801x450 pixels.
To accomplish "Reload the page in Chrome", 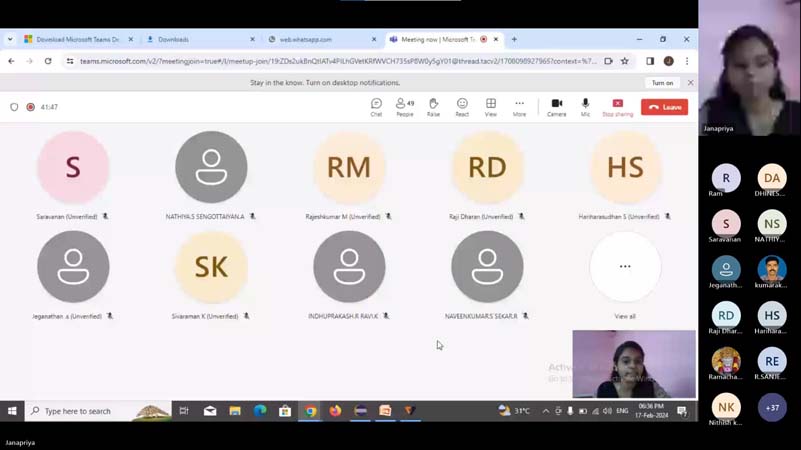I will [48, 61].
